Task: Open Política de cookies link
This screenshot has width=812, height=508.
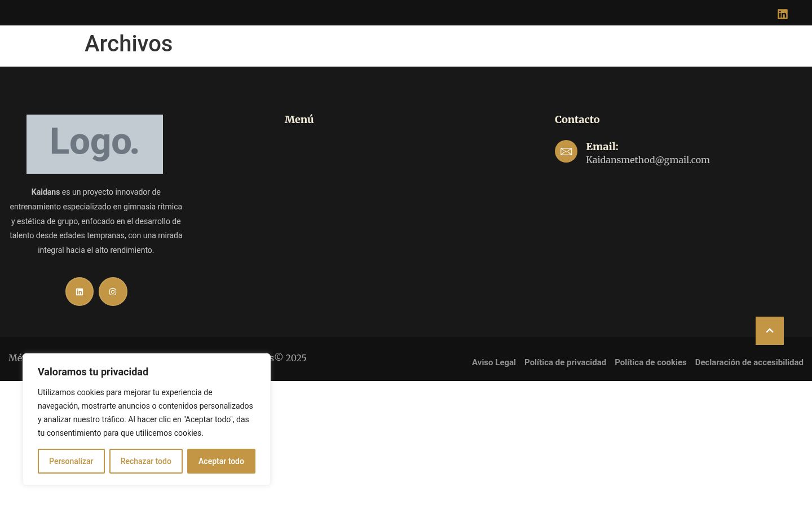Action: [651, 362]
